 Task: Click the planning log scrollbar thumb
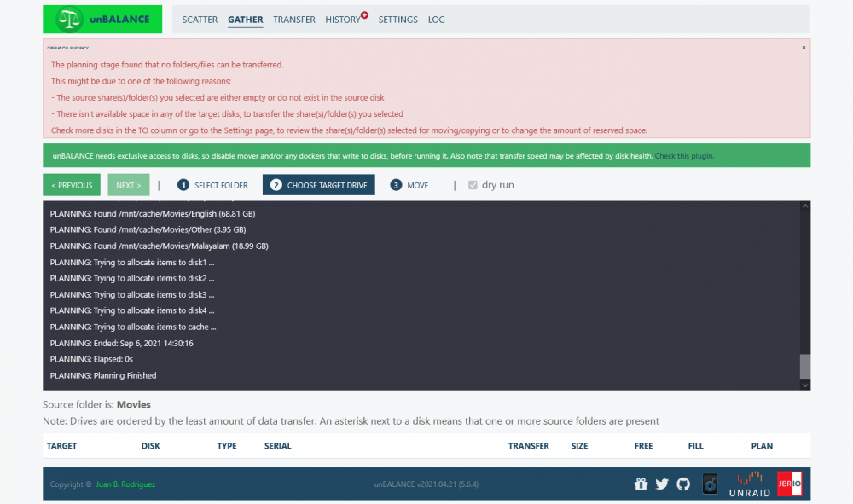[805, 367]
